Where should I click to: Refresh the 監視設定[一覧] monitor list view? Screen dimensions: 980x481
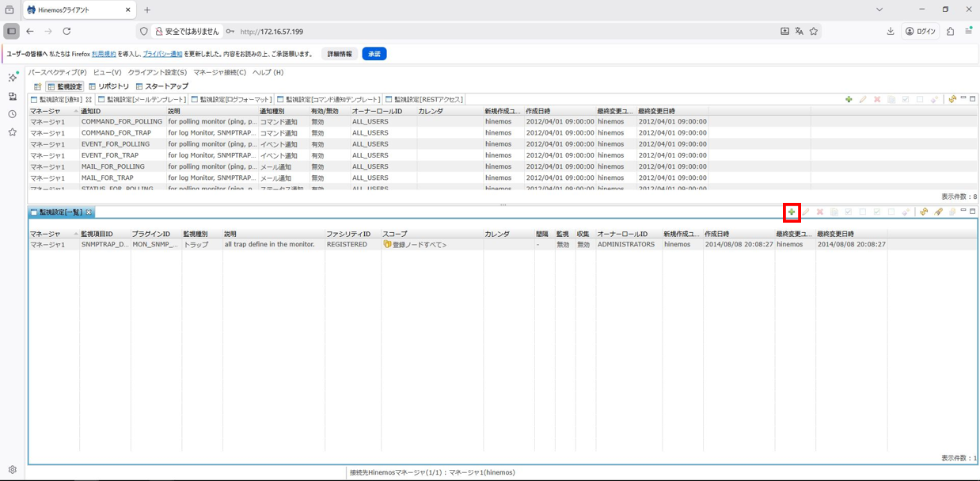click(924, 212)
